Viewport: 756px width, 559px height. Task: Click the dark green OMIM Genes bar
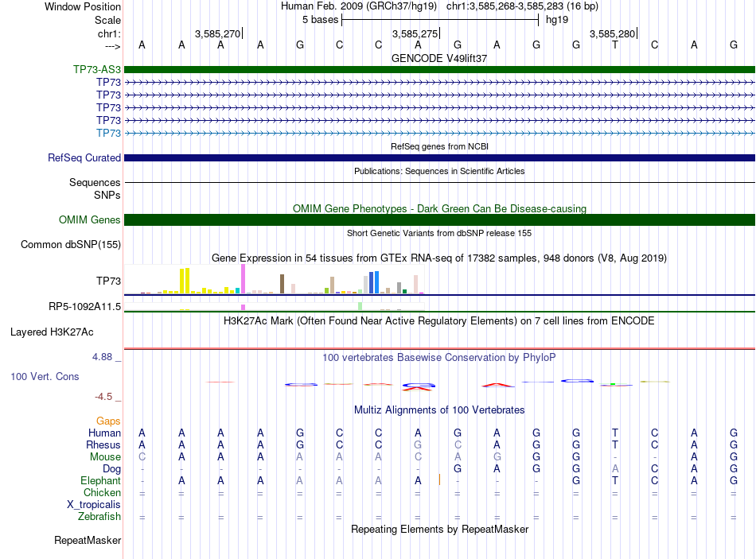439,219
